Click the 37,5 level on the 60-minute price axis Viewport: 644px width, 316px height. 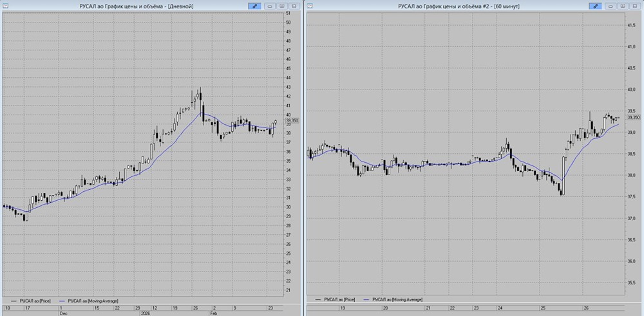[x=632, y=197]
